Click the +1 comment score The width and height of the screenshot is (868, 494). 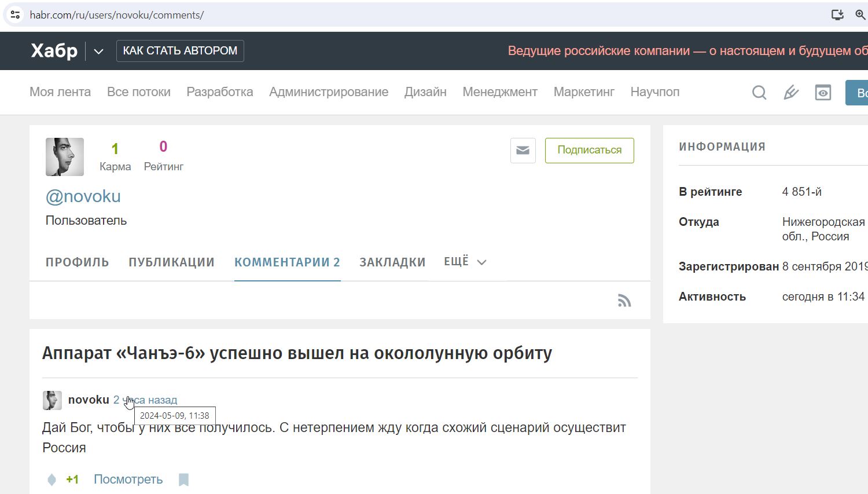pos(72,480)
